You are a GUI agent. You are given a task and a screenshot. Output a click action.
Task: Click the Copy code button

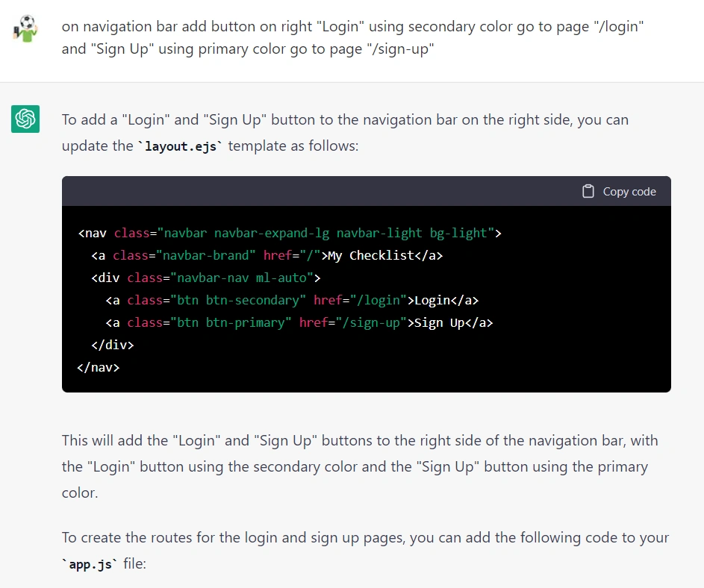tap(619, 191)
